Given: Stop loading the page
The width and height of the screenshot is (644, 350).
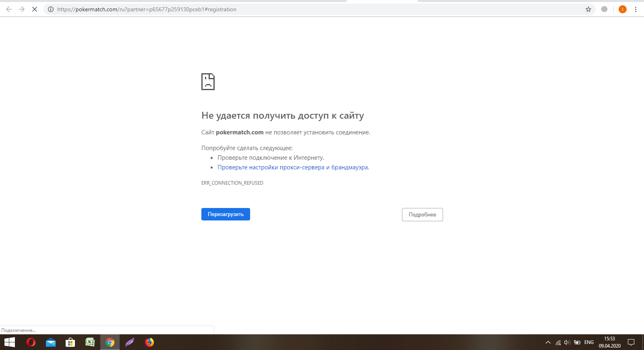Looking at the screenshot, I should tap(35, 9).
